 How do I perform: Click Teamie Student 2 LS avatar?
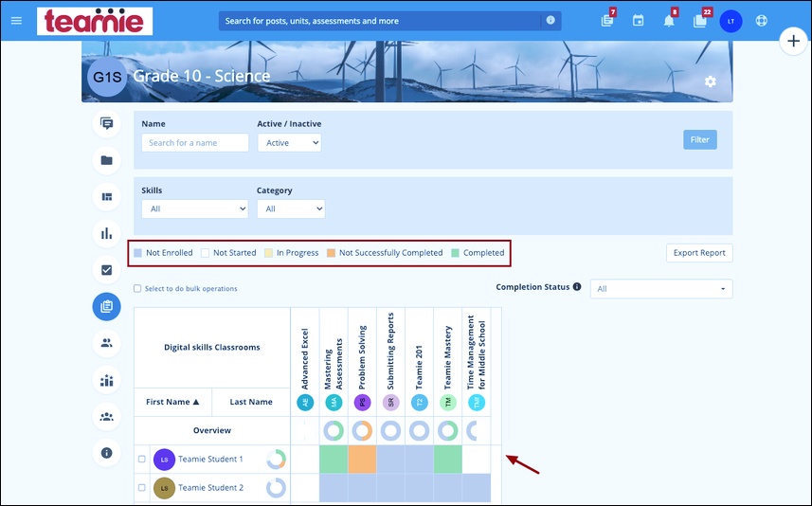pos(165,488)
